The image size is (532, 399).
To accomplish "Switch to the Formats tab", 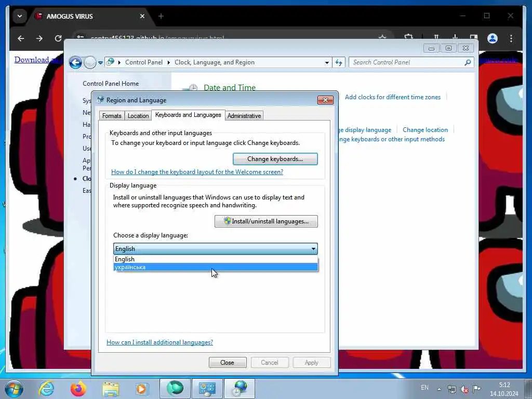I will 112,116.
